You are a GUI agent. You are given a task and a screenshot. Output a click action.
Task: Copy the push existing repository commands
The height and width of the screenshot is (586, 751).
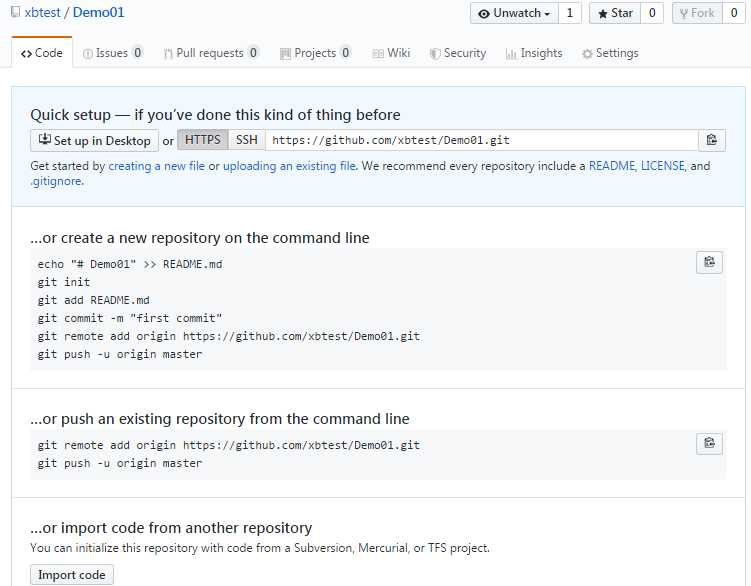[709, 443]
